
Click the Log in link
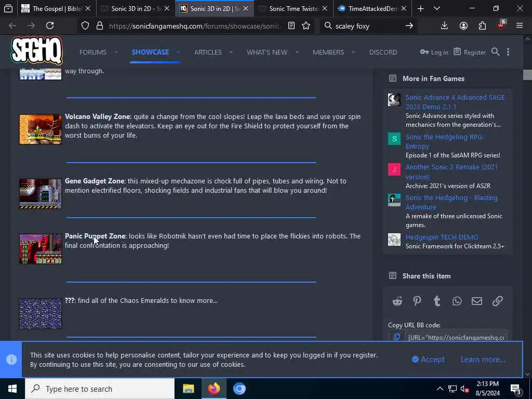[434, 52]
